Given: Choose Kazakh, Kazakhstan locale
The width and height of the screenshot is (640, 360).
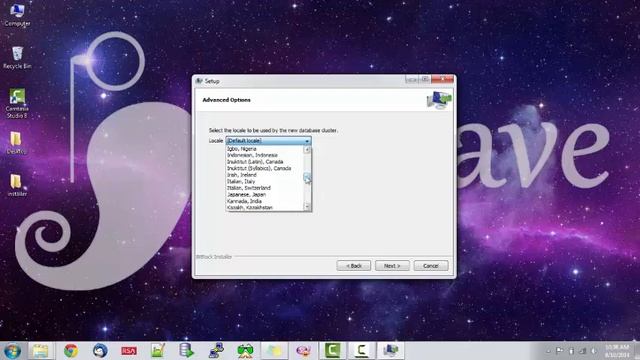Looking at the screenshot, I should click(x=265, y=207).
